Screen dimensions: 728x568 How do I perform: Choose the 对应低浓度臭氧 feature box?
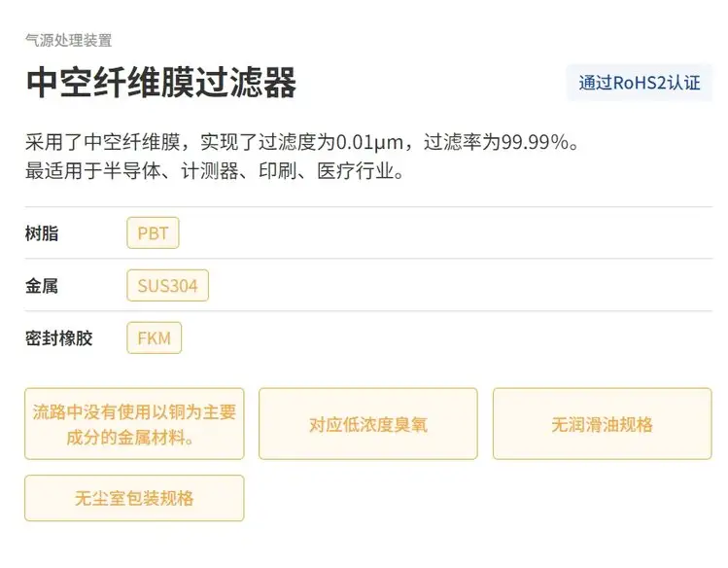click(x=368, y=424)
